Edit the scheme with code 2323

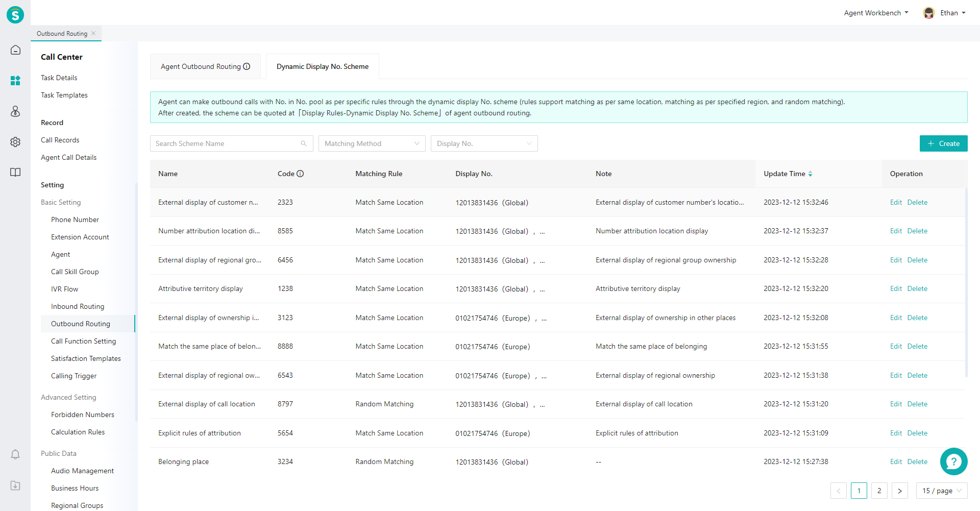pyautogui.click(x=896, y=202)
